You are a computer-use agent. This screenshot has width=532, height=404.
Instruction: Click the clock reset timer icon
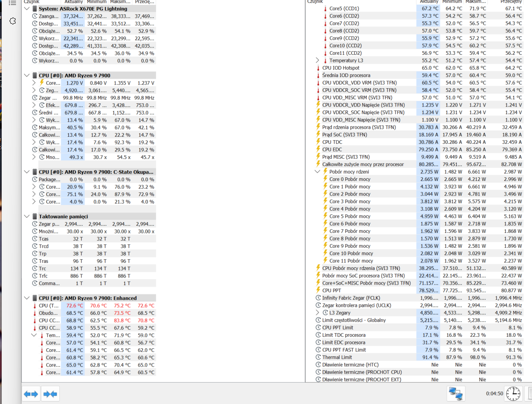[x=513, y=393]
